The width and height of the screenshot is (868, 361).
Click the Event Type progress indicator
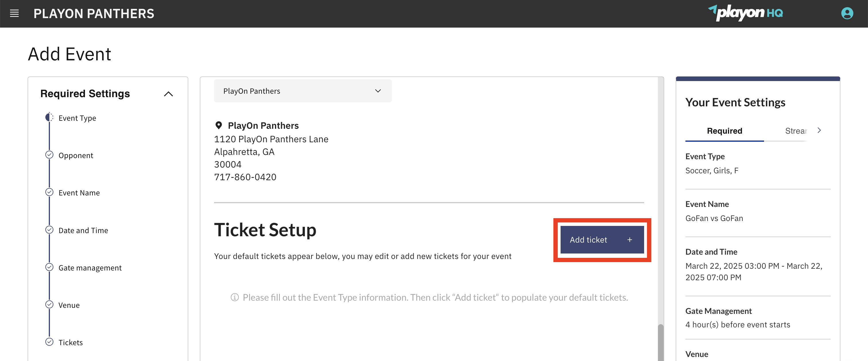[49, 117]
